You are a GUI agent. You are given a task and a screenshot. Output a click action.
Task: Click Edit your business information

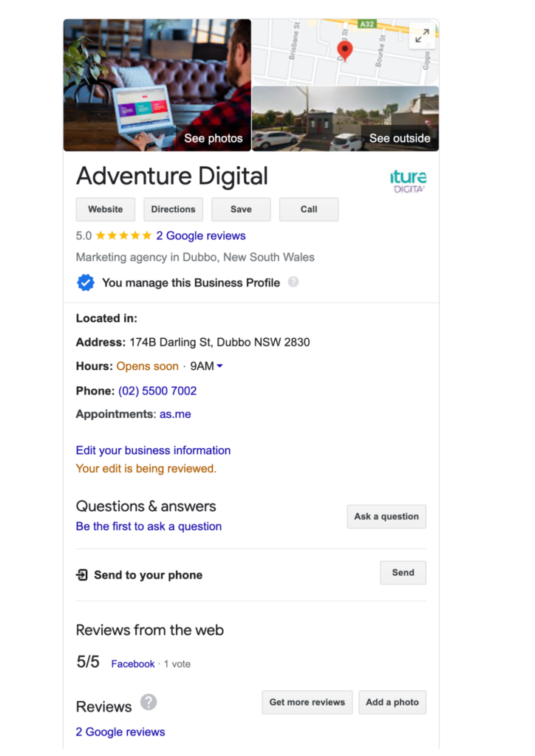click(153, 450)
